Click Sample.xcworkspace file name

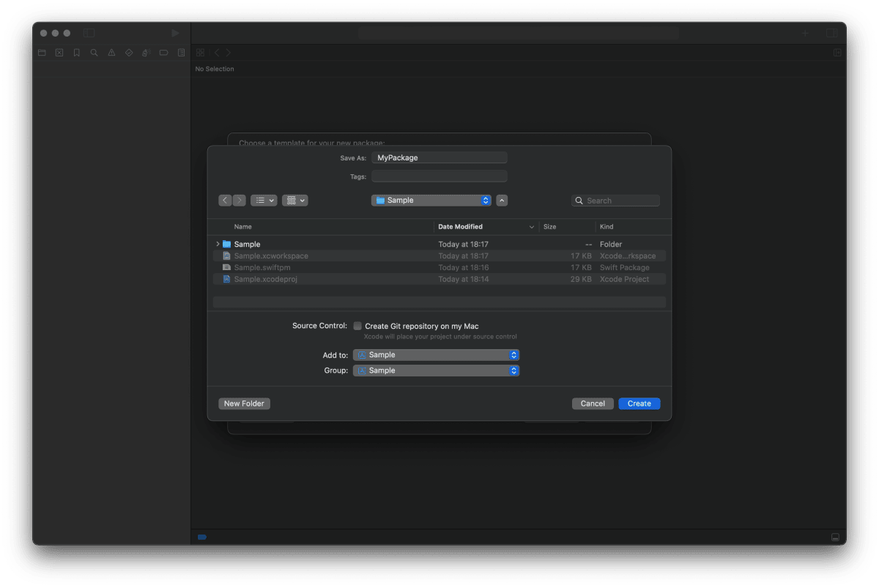click(x=271, y=256)
